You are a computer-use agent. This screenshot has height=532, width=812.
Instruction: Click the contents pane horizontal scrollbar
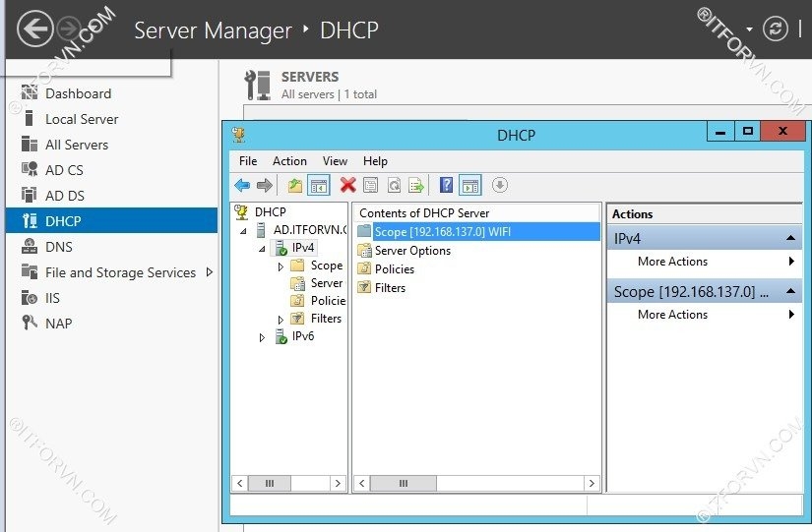click(476, 484)
